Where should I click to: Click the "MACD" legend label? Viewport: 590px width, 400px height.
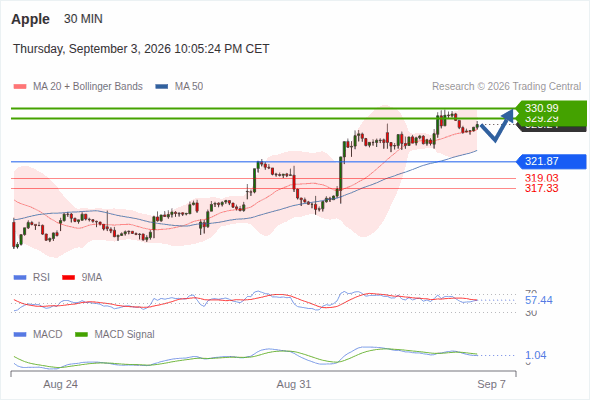point(48,335)
